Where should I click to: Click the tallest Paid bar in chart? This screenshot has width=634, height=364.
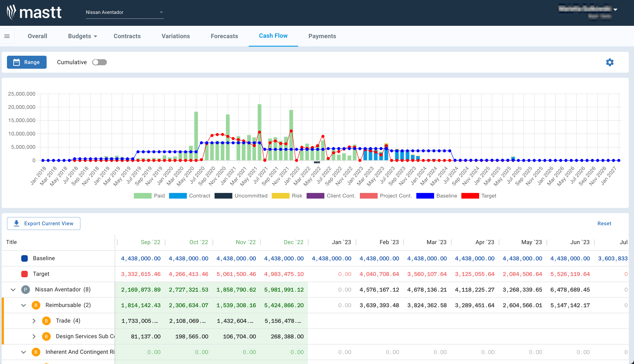click(x=260, y=132)
